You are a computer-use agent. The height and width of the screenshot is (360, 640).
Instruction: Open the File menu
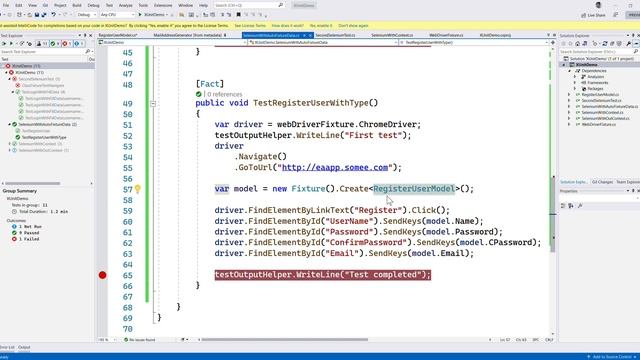pos(6,5)
